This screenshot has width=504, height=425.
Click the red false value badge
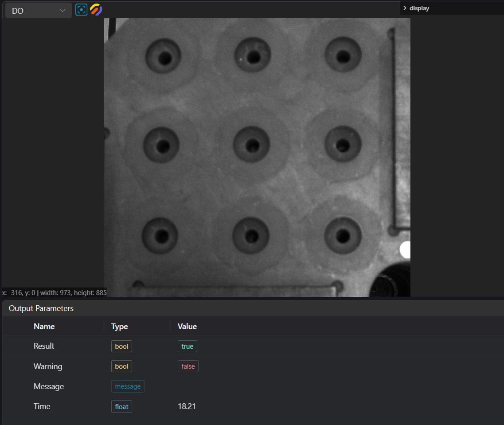[x=188, y=366]
